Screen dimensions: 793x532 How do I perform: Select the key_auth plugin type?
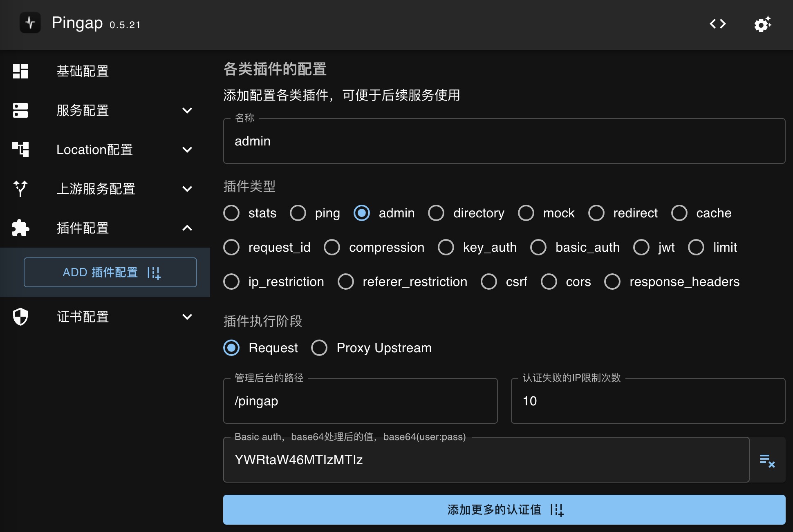click(446, 247)
